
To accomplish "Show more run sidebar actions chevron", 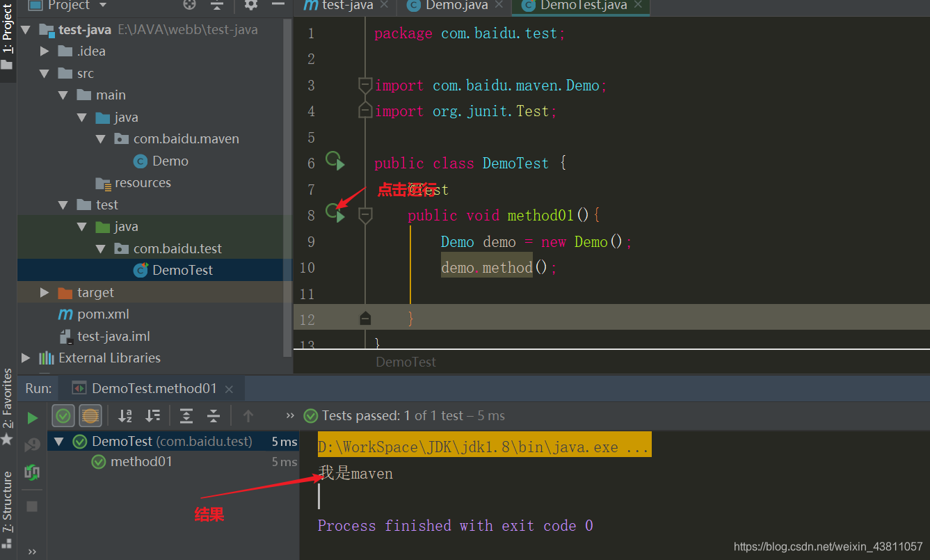I will point(32,552).
